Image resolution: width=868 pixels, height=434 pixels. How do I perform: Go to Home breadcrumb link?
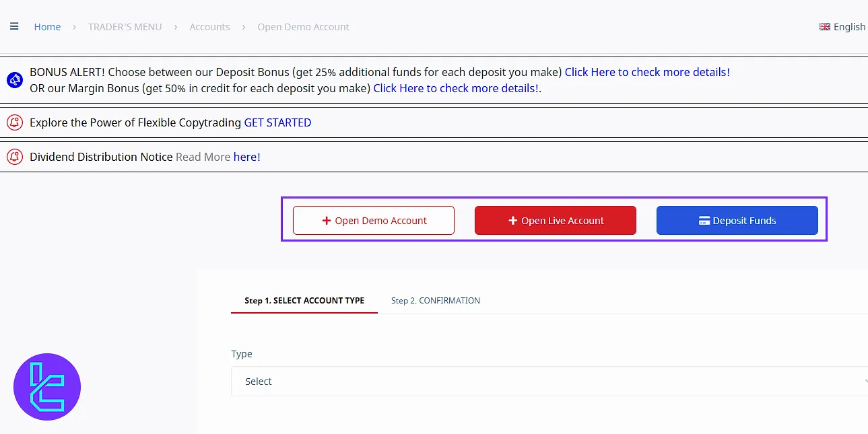(47, 27)
